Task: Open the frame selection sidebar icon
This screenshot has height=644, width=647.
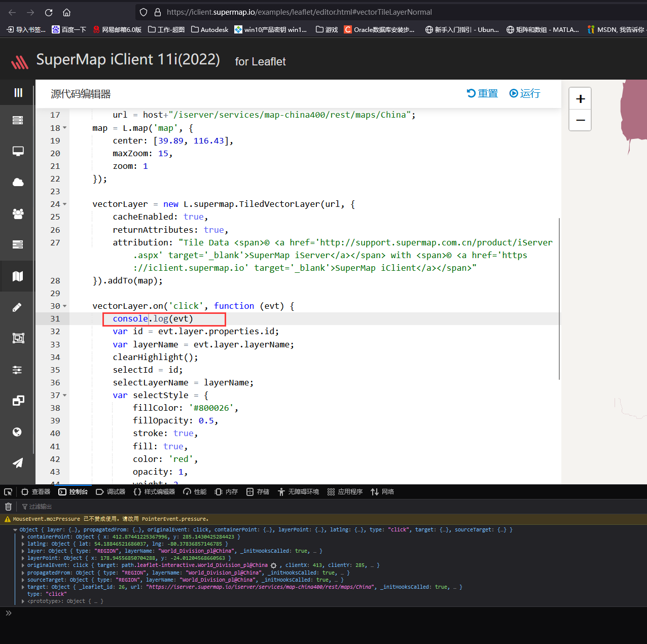Action: coord(18,338)
